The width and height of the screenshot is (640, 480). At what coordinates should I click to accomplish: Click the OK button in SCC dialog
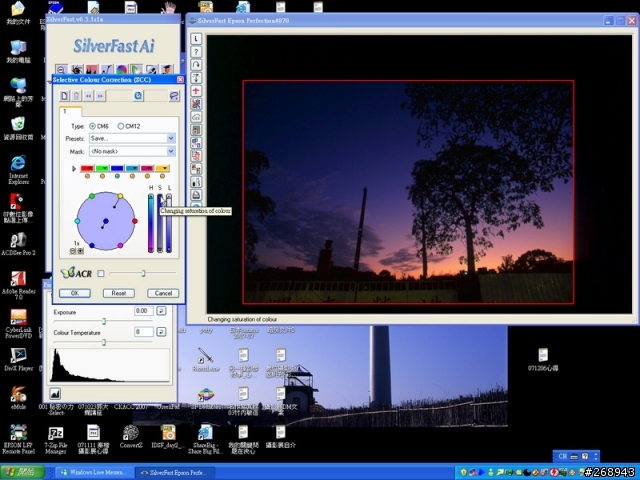75,293
